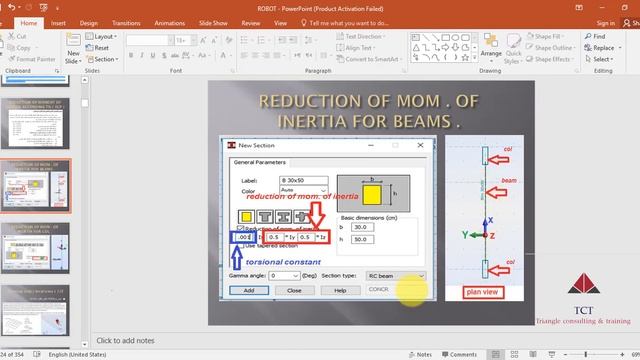Open the Animations ribbon tab
Viewport: 640px width, 360px height.
point(170,23)
